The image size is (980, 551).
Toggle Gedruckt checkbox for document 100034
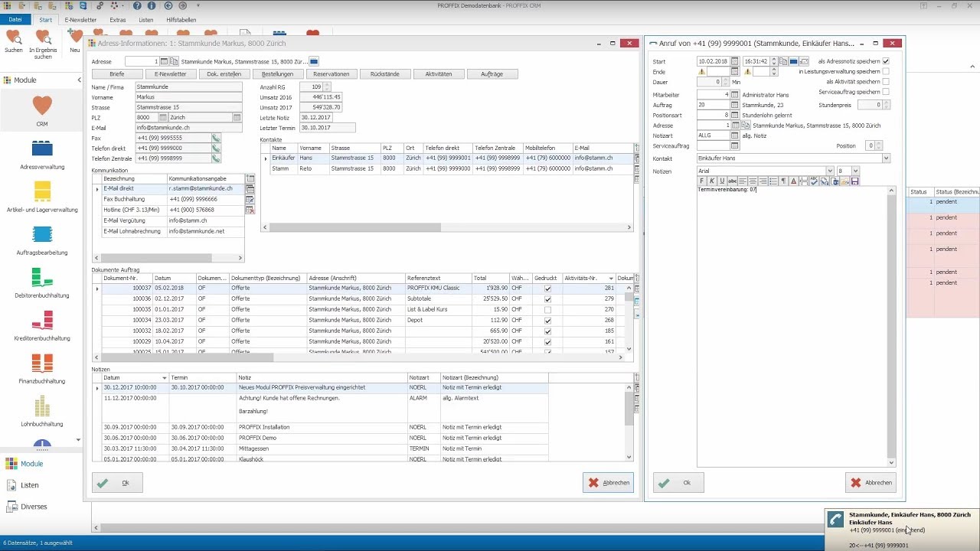[x=547, y=321]
